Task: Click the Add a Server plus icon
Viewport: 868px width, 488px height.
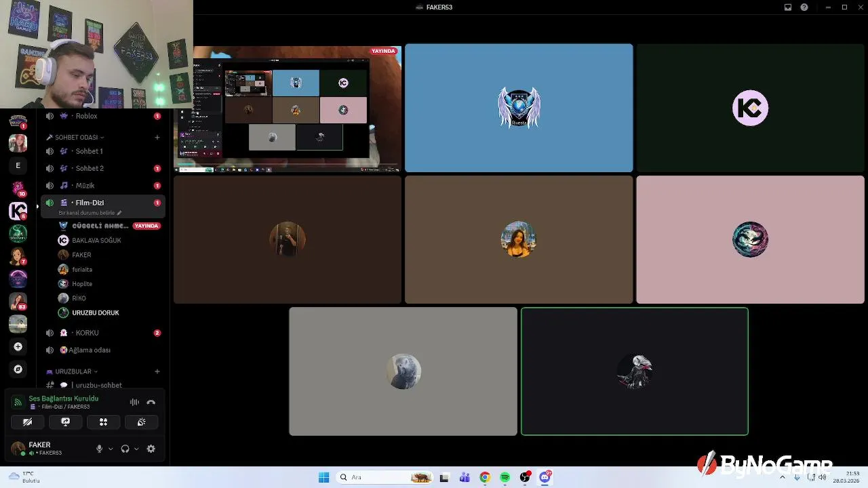Action: [x=18, y=346]
